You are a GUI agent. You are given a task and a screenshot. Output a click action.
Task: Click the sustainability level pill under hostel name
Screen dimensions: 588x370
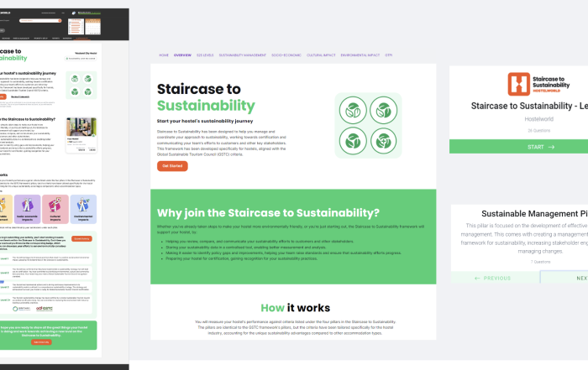pyautogui.click(x=81, y=59)
